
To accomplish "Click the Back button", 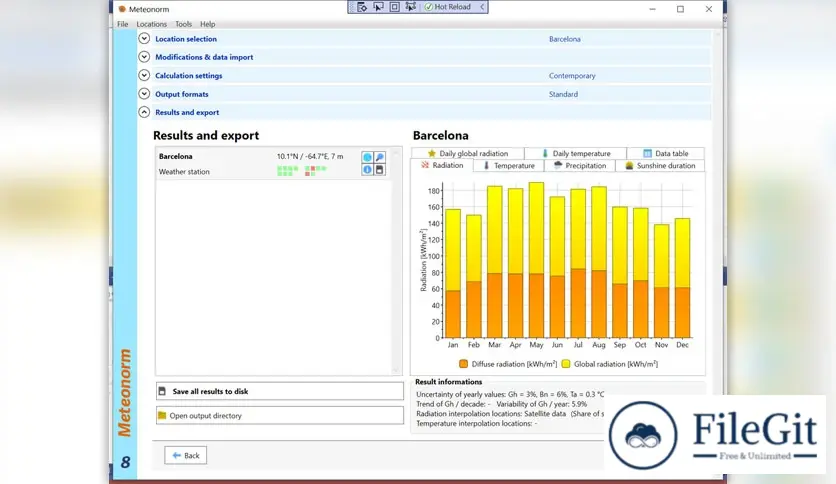I will 186,455.
